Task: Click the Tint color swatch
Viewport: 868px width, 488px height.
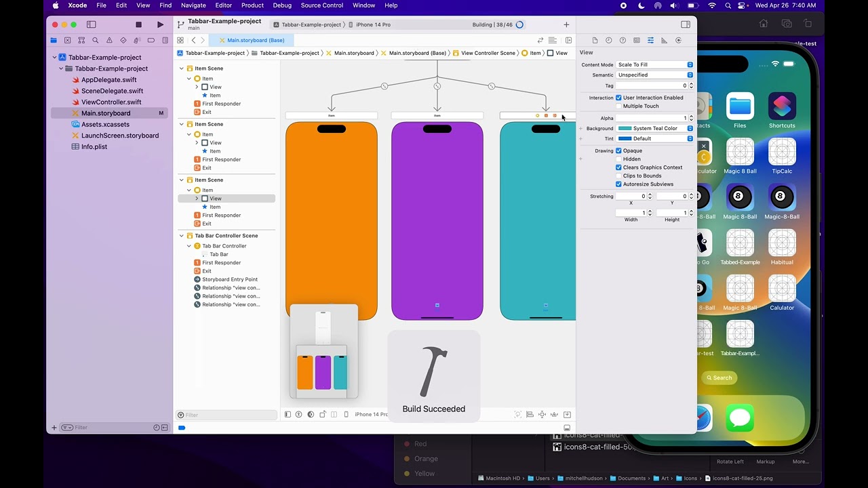Action: (625, 138)
